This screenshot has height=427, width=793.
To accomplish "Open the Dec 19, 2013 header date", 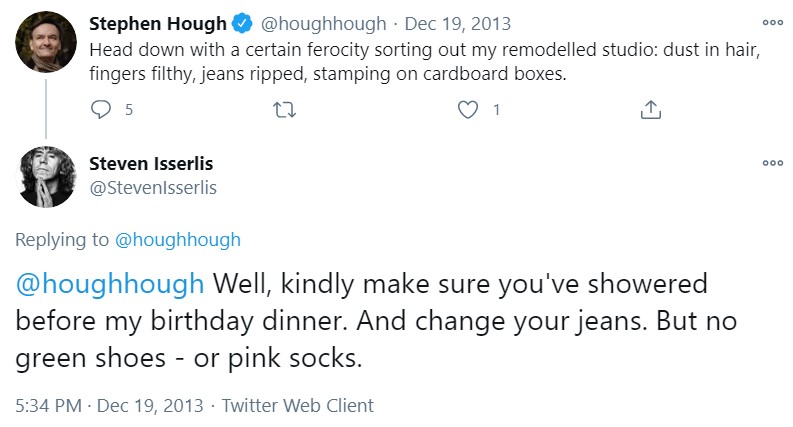I will 448,23.
